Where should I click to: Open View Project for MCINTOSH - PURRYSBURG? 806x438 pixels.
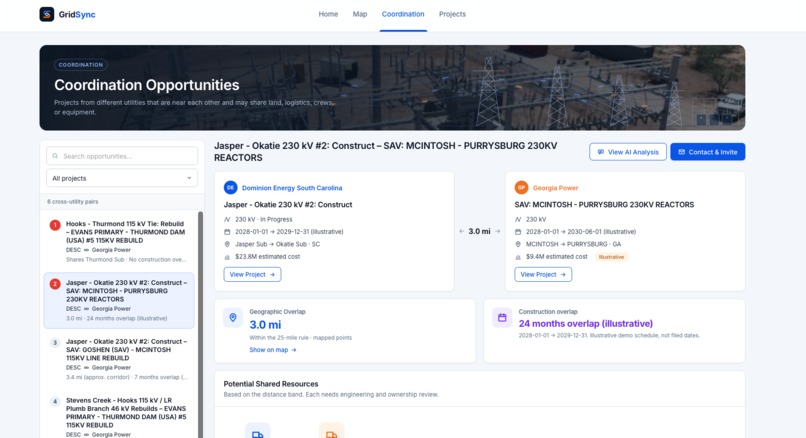543,275
